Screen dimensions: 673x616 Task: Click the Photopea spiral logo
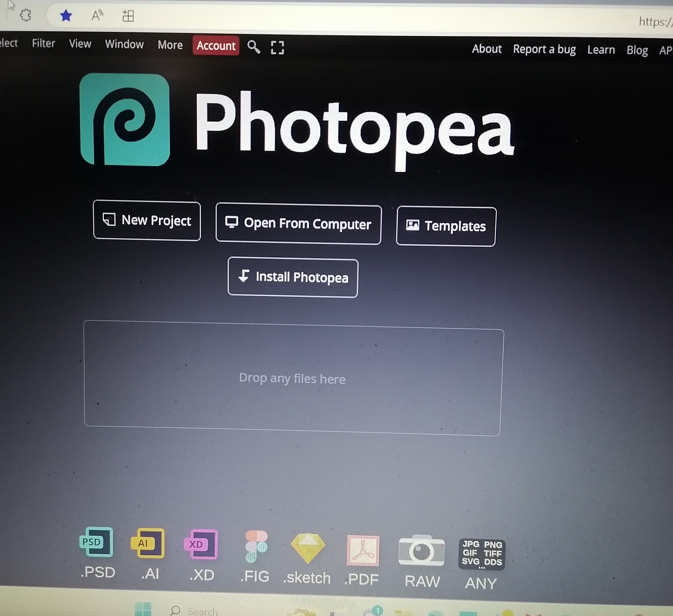(x=125, y=120)
